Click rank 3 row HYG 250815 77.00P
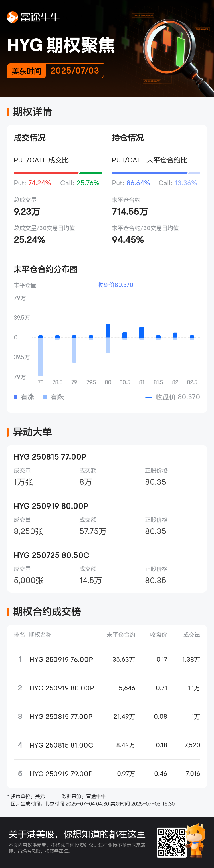This screenshot has width=214, height=868. 107,717
